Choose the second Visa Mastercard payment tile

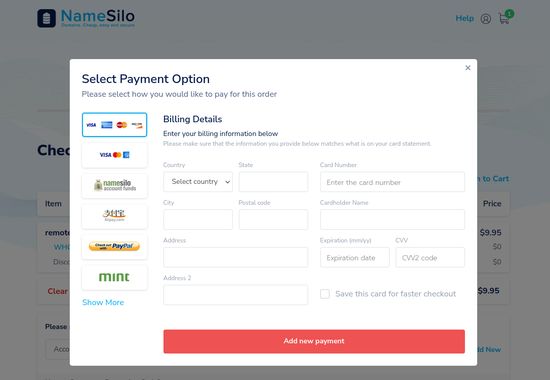click(114, 155)
